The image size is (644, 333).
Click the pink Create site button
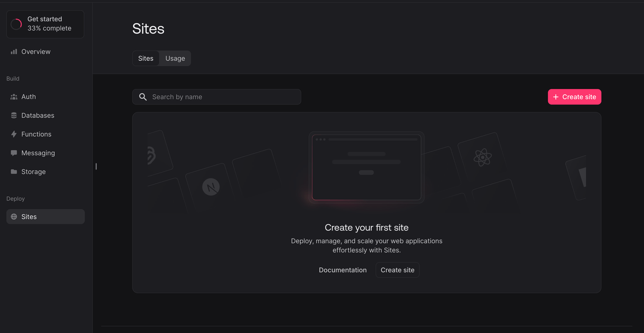point(574,97)
